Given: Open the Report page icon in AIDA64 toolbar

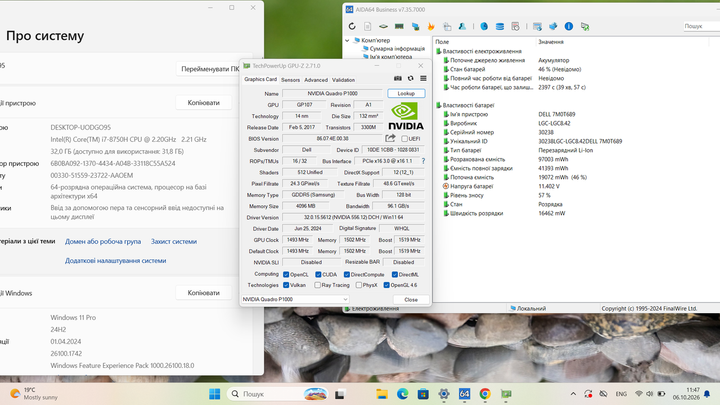Looking at the screenshot, I should point(368,27).
